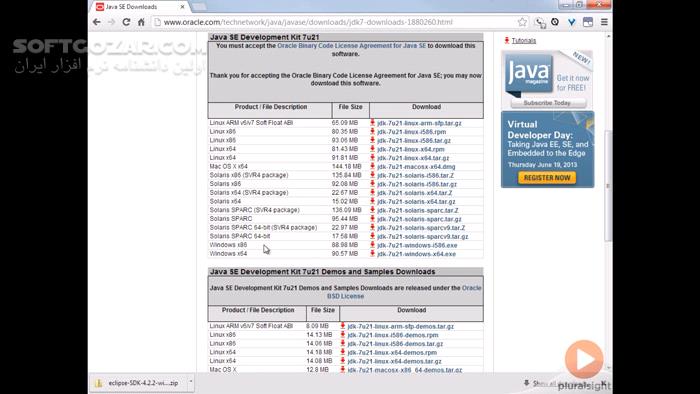Click the round clock extension icon

(555, 21)
